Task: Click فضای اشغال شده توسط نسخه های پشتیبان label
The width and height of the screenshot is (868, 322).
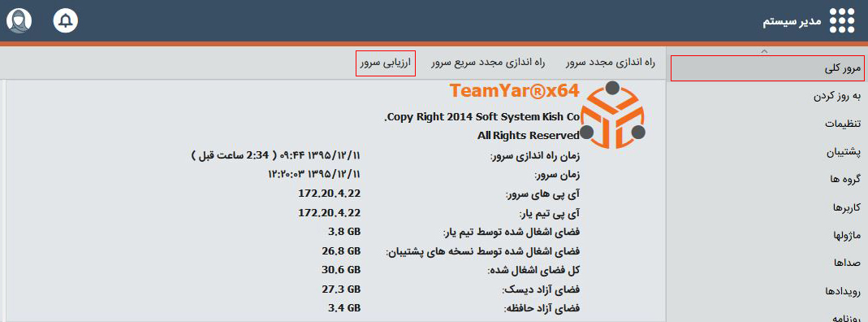Action: click(482, 251)
